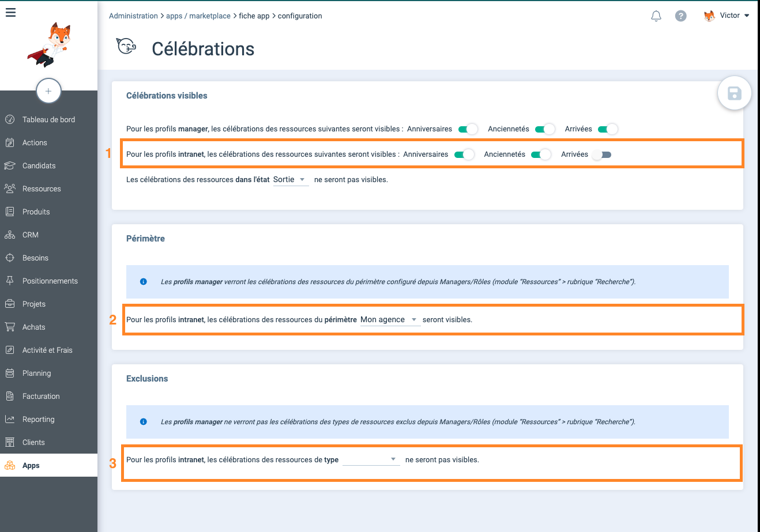Click the Planning calendar icon
This screenshot has height=532, width=760.
click(10, 373)
